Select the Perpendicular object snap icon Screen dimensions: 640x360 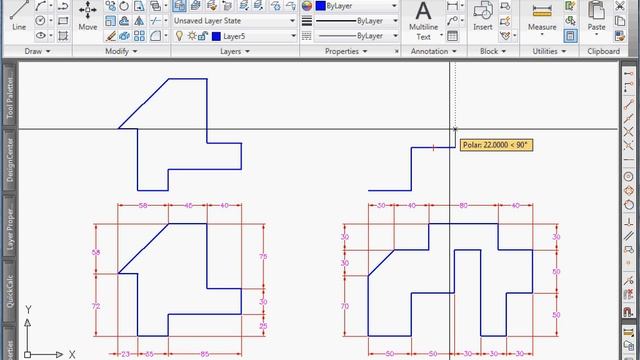[629, 222]
